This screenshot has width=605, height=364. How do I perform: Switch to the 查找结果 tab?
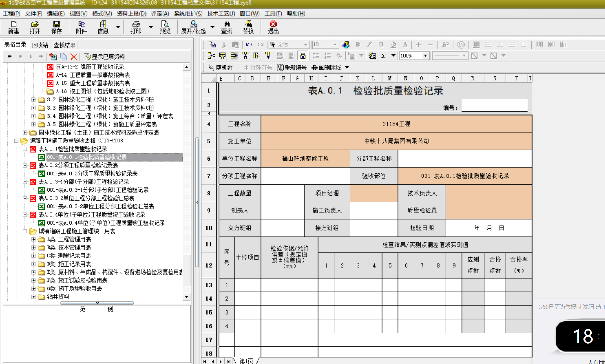point(65,45)
